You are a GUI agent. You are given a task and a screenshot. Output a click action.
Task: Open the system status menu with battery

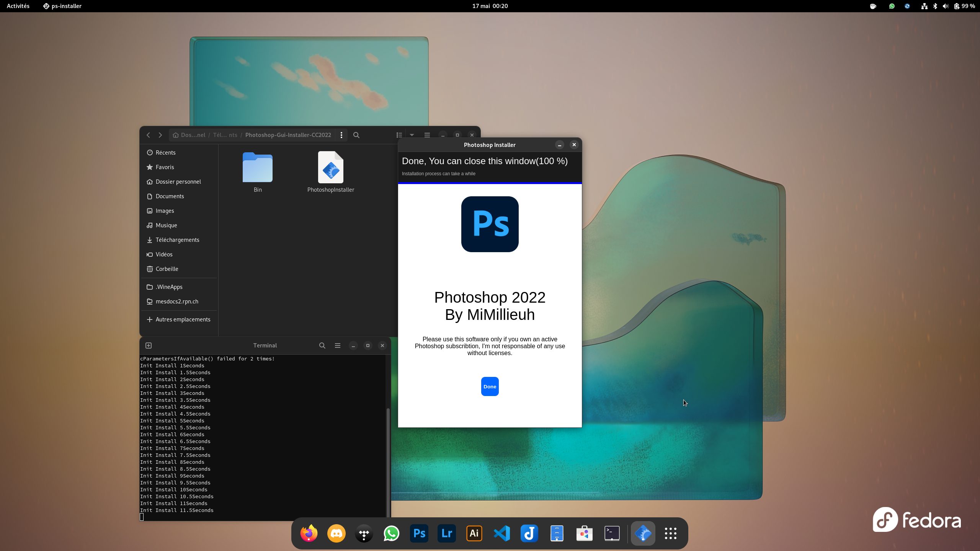949,6
